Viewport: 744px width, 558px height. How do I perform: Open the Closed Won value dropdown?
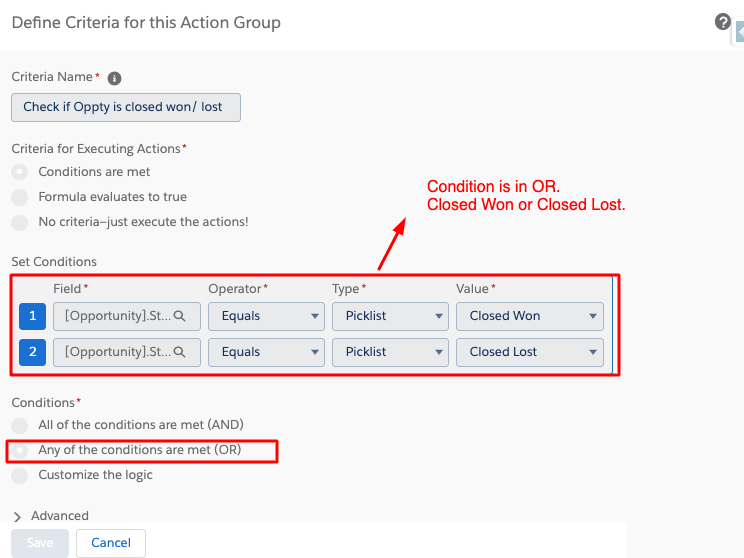click(x=530, y=316)
